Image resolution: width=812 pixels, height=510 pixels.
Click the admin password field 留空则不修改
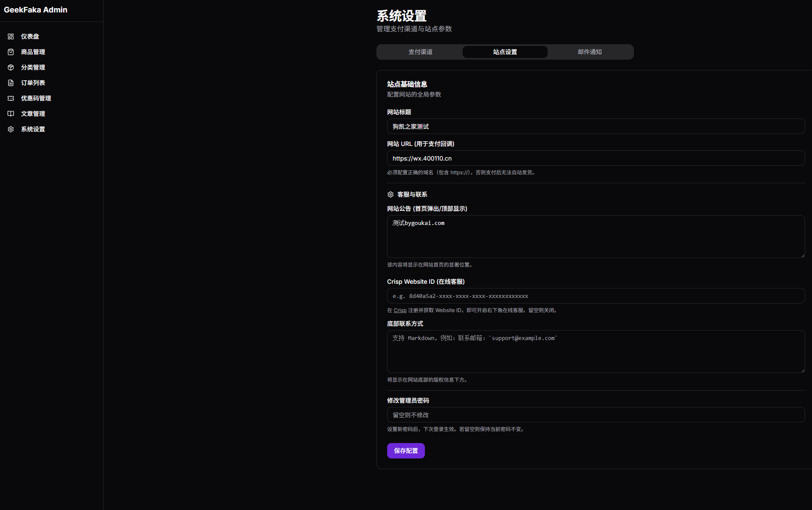(x=596, y=415)
